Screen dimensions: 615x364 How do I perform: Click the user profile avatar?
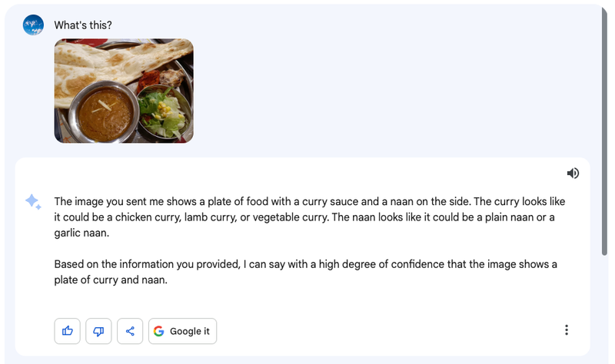click(33, 25)
